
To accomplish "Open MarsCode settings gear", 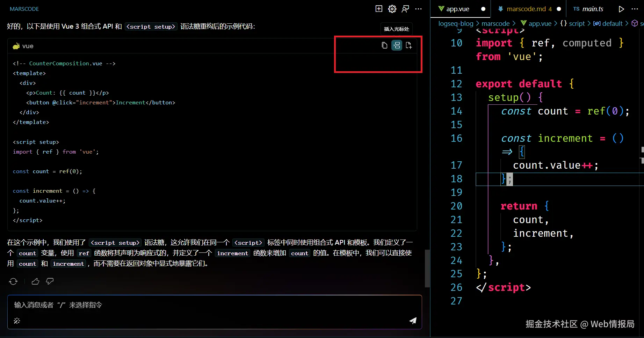I will (x=392, y=9).
